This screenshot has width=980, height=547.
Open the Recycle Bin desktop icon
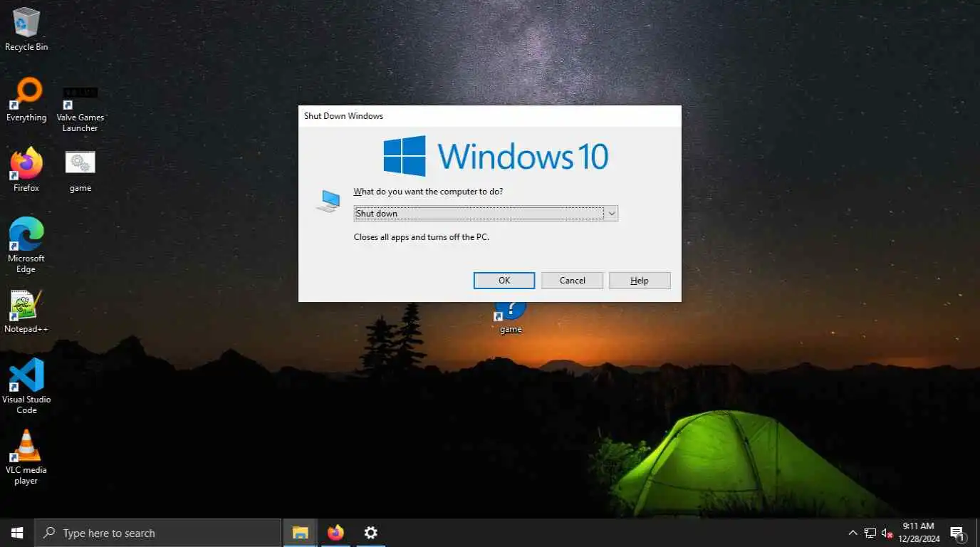tap(26, 29)
